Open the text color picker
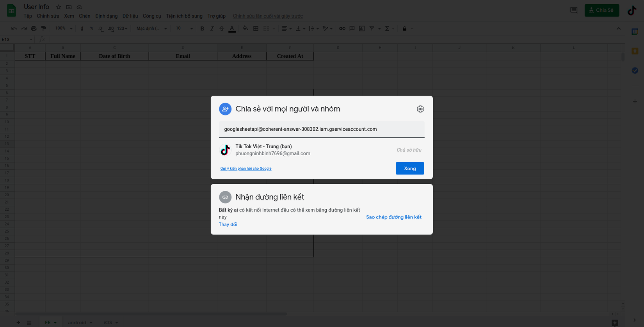This screenshot has width=644, height=327. pos(232,28)
